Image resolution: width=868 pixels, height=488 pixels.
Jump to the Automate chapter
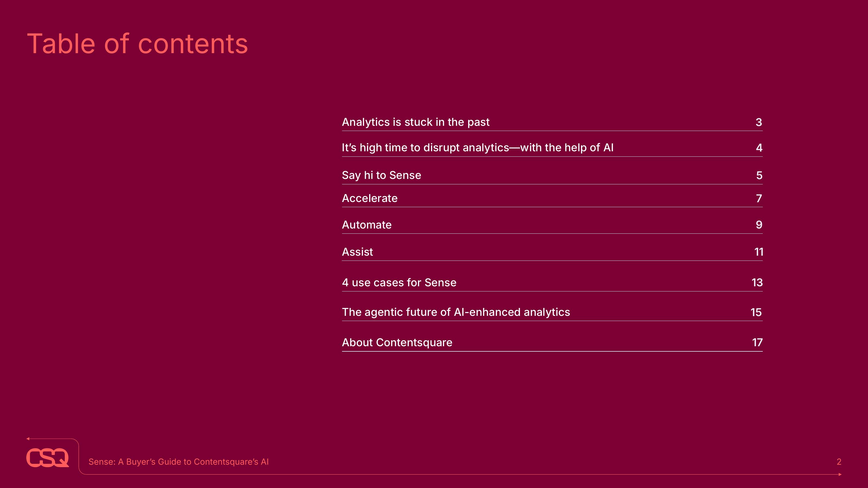coord(367,225)
